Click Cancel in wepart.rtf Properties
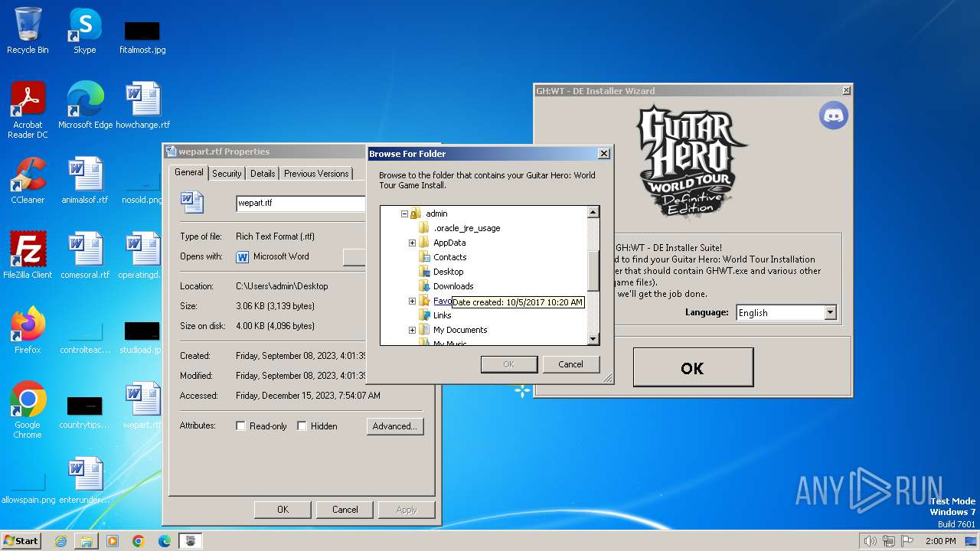Image resolution: width=980 pixels, height=551 pixels. [x=345, y=510]
